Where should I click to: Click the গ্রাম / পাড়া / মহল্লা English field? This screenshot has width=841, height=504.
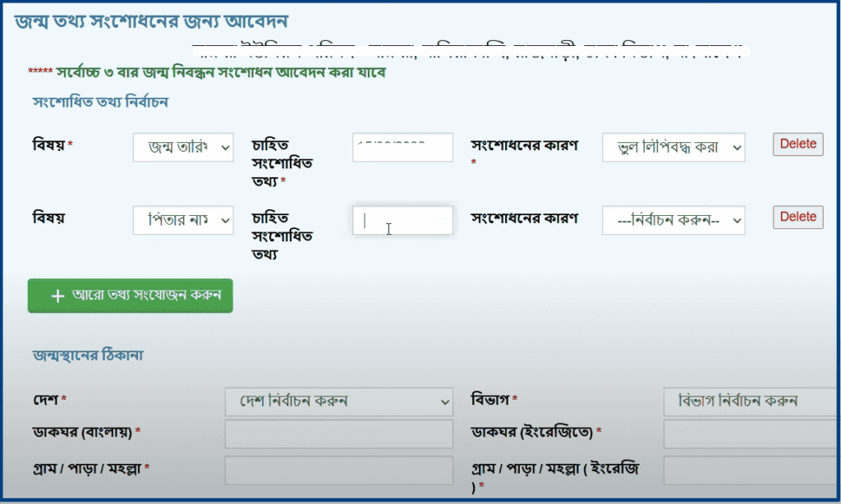[x=772, y=469]
